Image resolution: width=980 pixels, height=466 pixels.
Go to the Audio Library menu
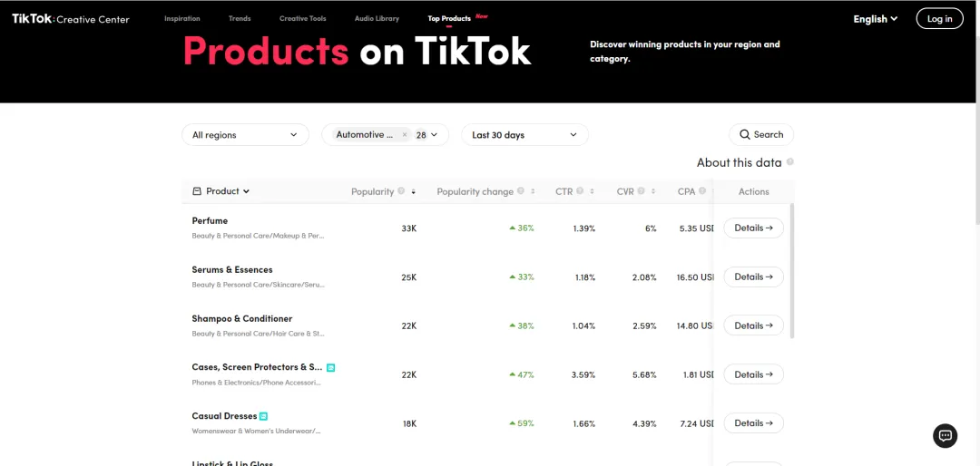[x=377, y=19]
